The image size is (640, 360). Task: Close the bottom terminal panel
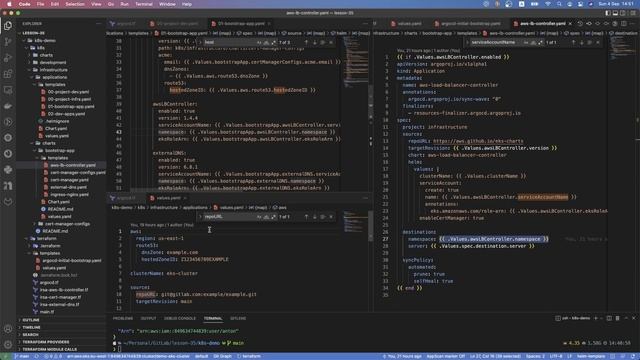pyautogui.click(x=634, y=318)
